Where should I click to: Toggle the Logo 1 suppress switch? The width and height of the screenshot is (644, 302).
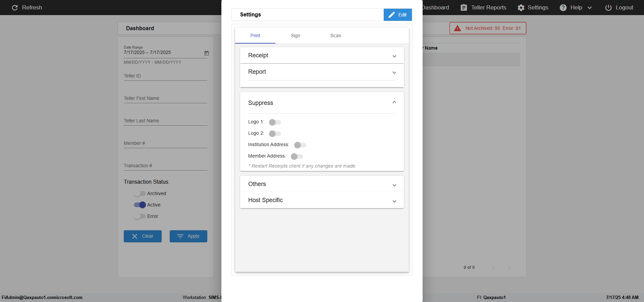pyautogui.click(x=275, y=122)
